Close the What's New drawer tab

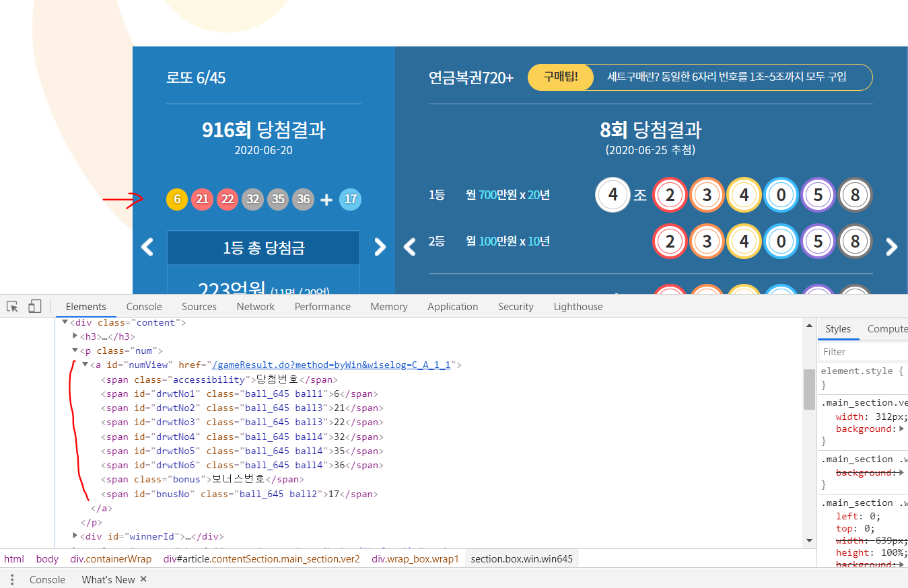click(143, 579)
